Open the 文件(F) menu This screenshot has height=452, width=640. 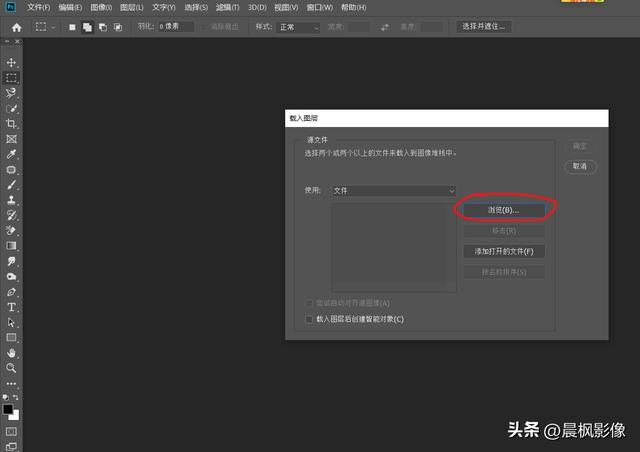[38, 7]
